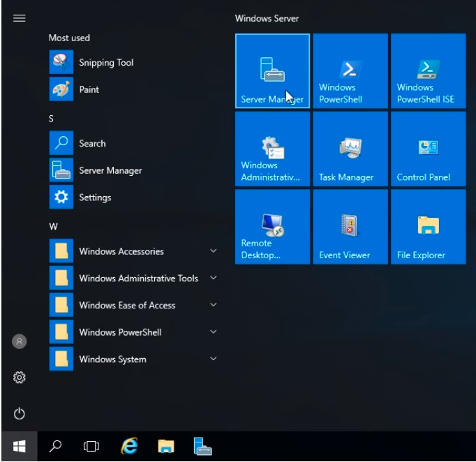
Task: Click the Windows Ease of Access folder icon
Action: [x=61, y=305]
